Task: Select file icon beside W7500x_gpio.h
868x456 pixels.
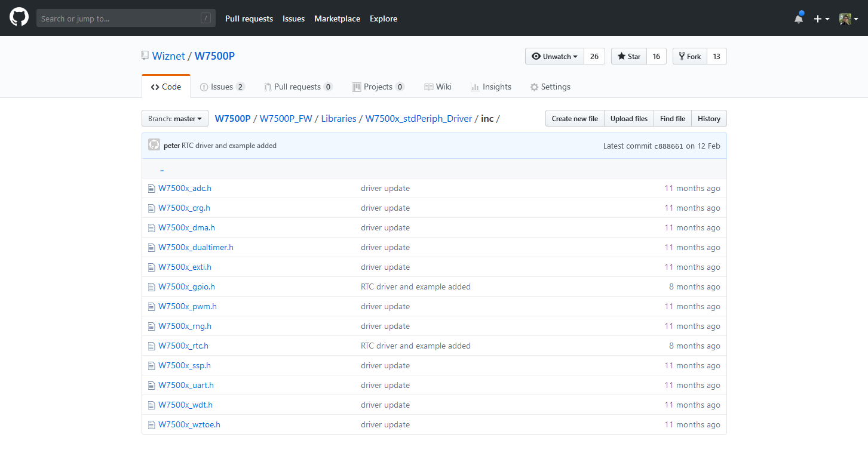Action: pos(152,287)
